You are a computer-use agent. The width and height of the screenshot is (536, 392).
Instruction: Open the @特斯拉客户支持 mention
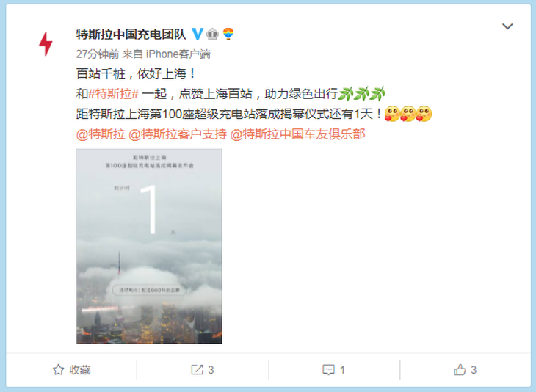point(178,134)
